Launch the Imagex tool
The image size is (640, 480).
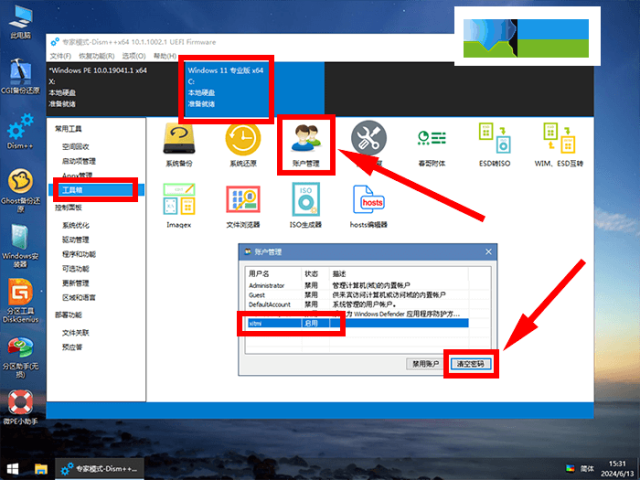[x=179, y=206]
